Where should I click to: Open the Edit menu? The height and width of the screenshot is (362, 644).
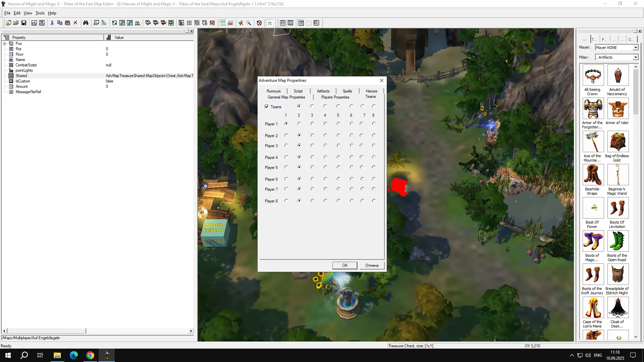(17, 13)
